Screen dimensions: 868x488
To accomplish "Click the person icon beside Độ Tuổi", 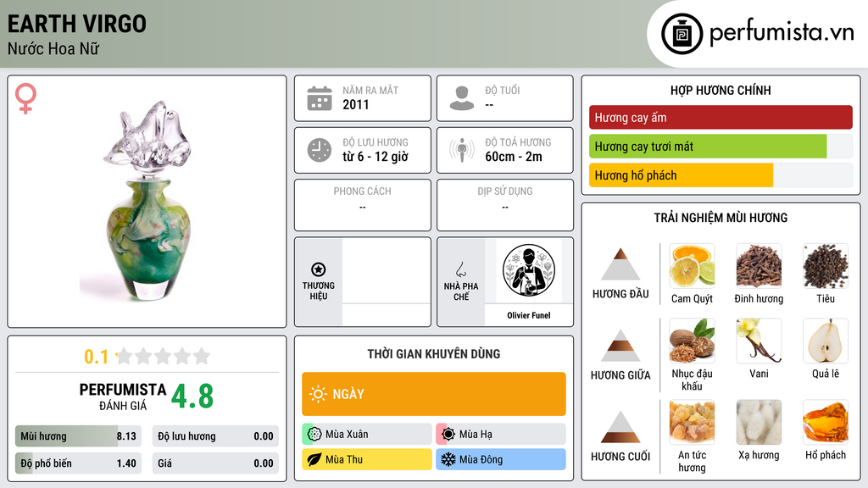I will point(462,98).
